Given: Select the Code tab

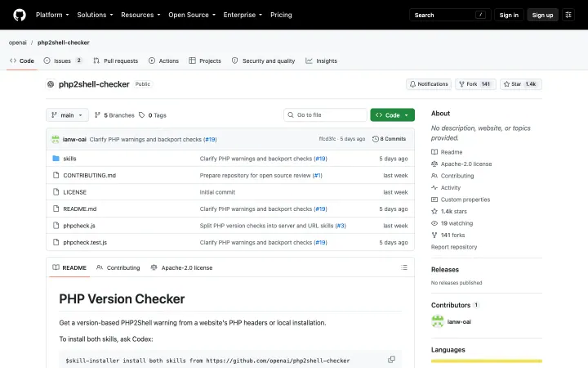Looking at the screenshot, I should point(22,61).
